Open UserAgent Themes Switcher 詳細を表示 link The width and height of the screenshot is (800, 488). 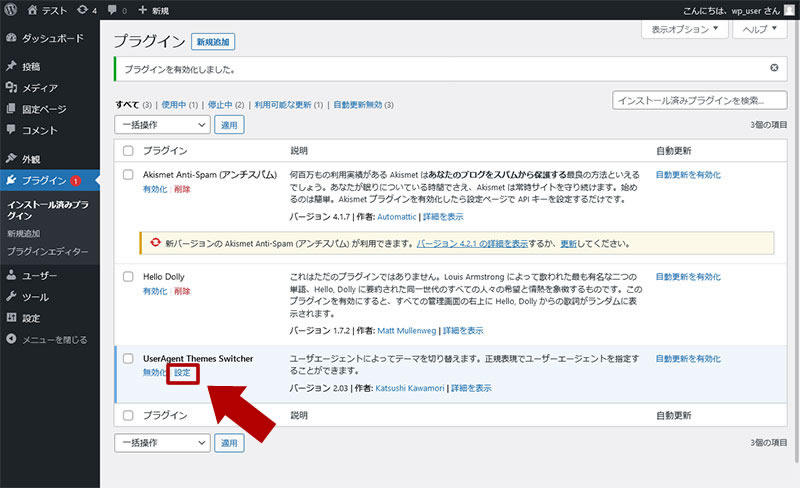pyautogui.click(x=471, y=388)
